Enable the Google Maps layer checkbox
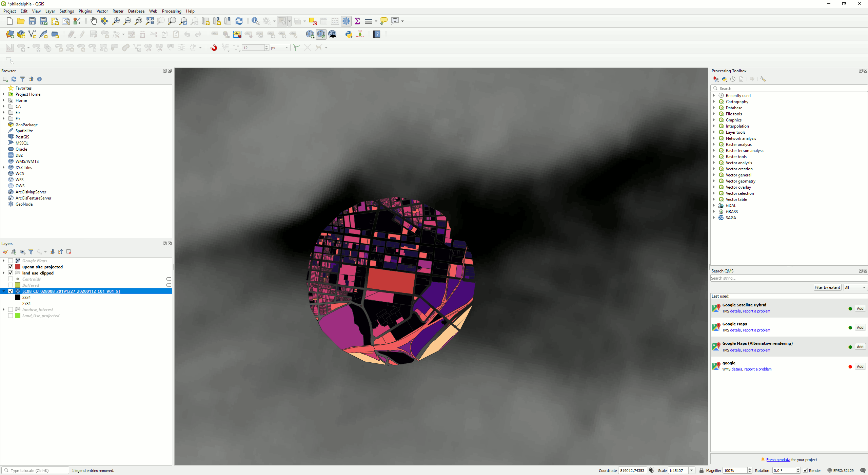 pyautogui.click(x=11, y=261)
